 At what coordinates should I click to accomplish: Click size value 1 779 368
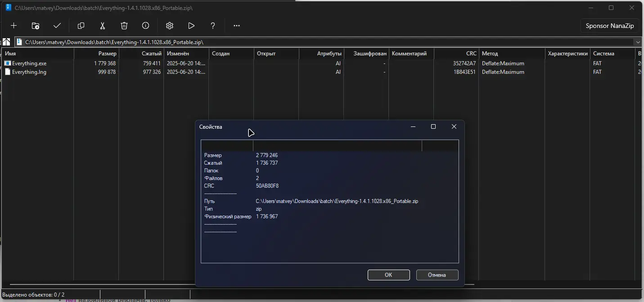point(105,63)
